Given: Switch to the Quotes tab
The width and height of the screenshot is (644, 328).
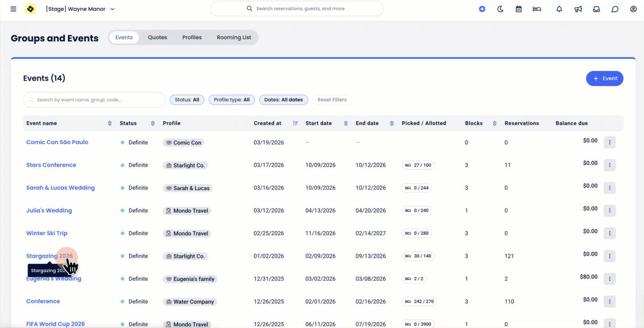Looking at the screenshot, I should [x=157, y=37].
